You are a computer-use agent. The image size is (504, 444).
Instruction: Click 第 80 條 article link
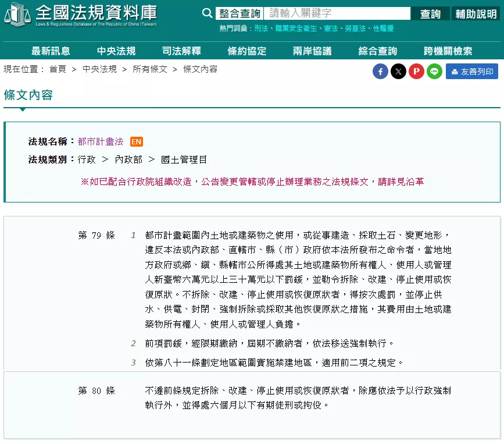coord(96,390)
